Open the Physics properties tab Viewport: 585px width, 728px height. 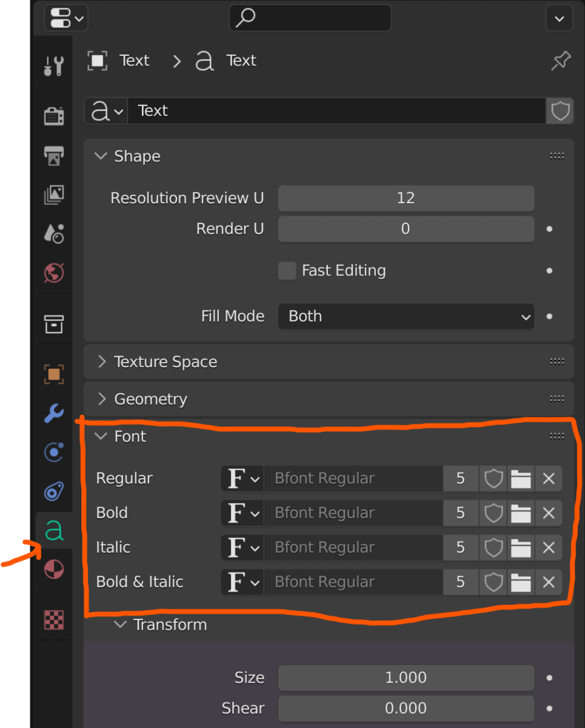click(53, 491)
